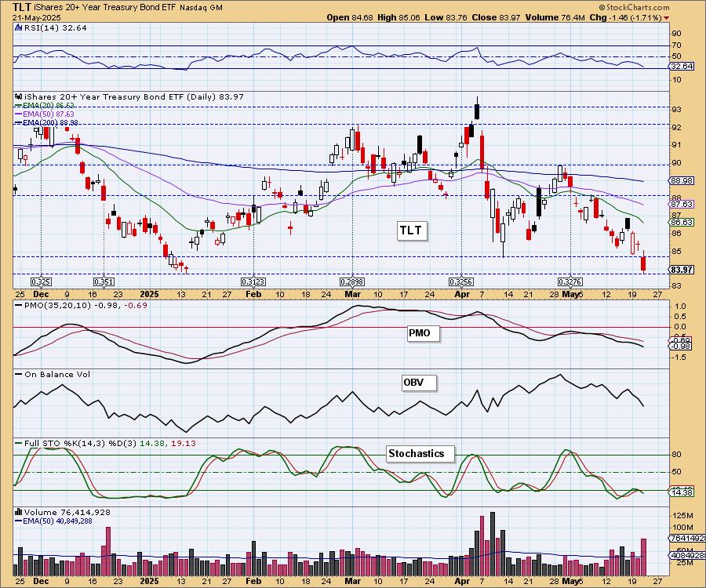Click the blue 'EMA(200) 88.98' legend
This screenshot has height=588, width=706.
coord(46,122)
